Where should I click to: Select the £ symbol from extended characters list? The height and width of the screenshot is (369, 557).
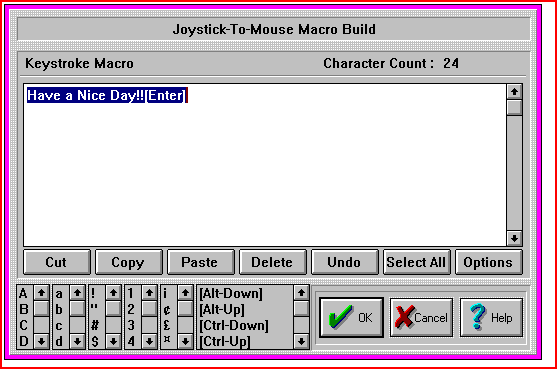pos(166,325)
